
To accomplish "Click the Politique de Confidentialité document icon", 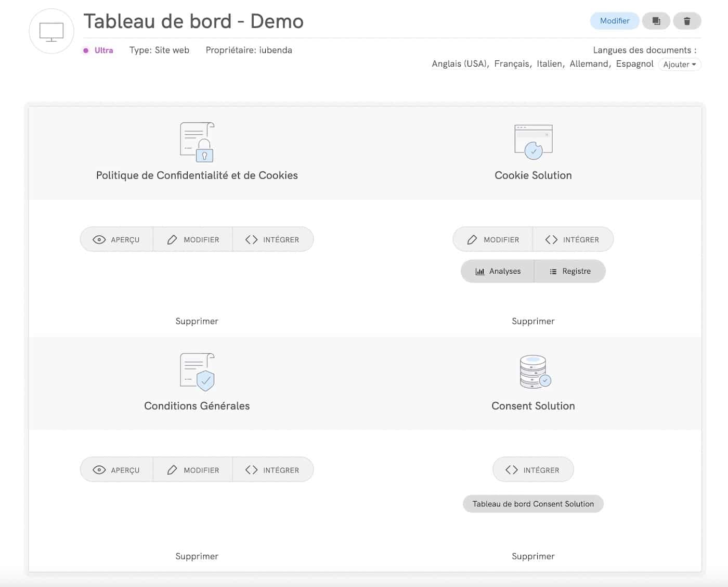I will (197, 142).
